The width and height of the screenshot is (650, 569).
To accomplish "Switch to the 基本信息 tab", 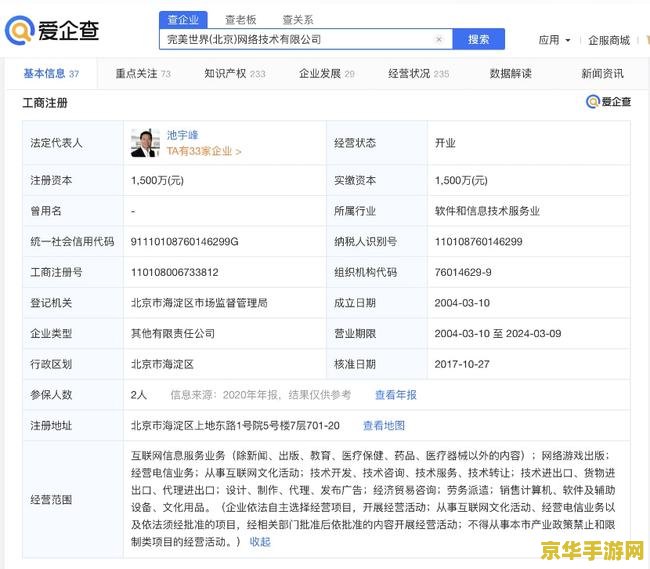I will pos(51,74).
